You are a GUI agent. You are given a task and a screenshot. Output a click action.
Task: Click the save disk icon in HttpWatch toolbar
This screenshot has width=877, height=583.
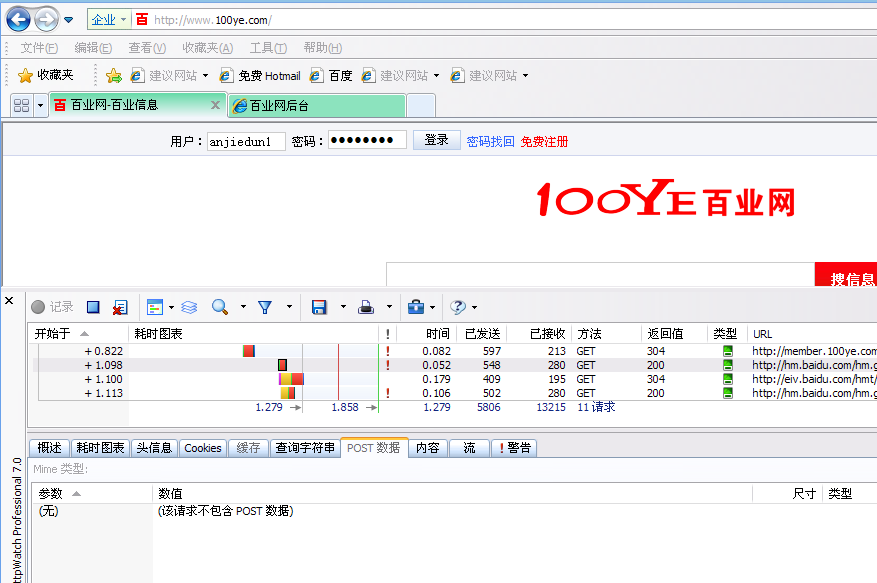click(317, 307)
